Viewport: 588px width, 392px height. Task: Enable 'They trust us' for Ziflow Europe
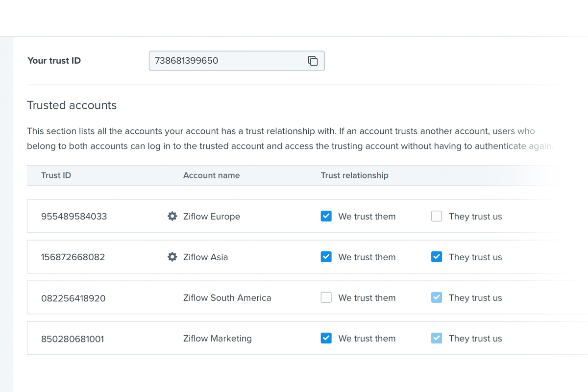[437, 216]
